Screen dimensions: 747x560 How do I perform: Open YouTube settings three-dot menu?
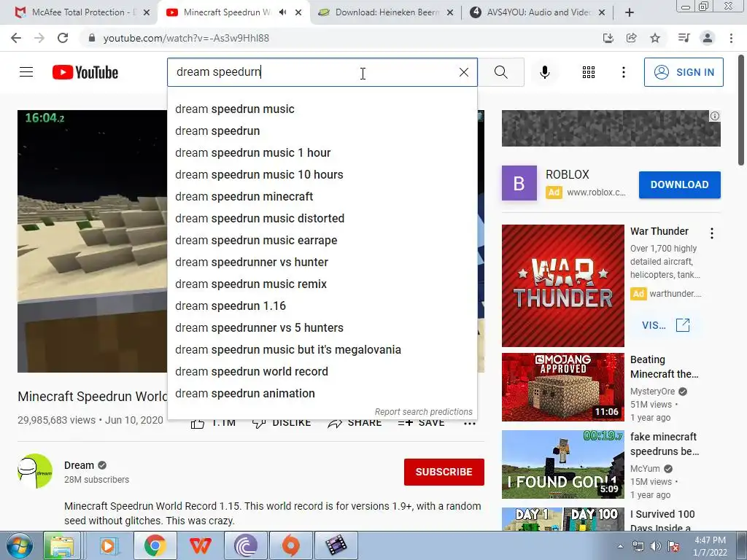pyautogui.click(x=623, y=72)
